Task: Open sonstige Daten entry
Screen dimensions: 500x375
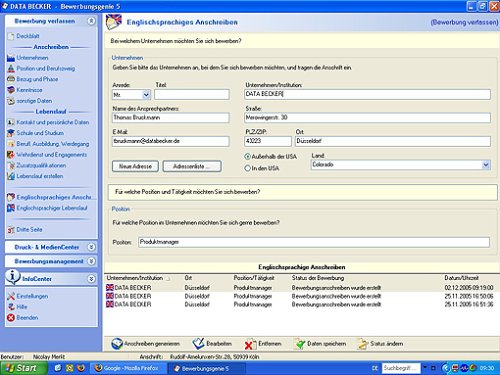Action: (x=30, y=101)
